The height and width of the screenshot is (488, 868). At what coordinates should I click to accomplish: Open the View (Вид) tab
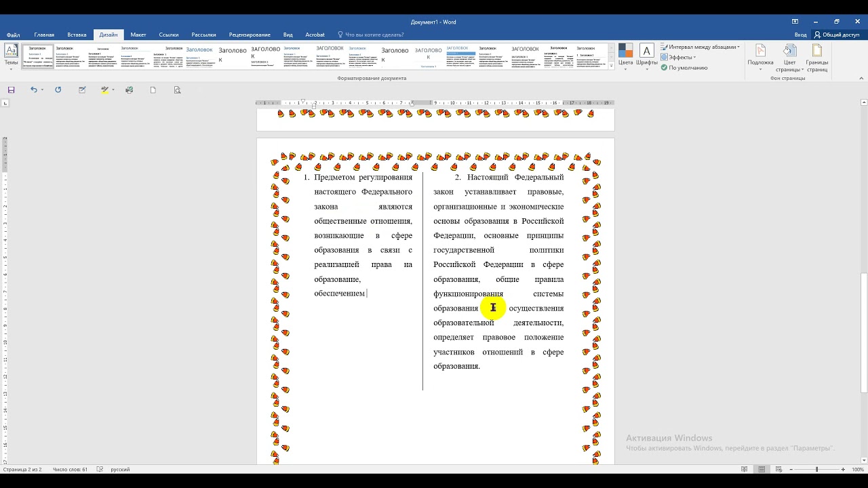point(288,35)
